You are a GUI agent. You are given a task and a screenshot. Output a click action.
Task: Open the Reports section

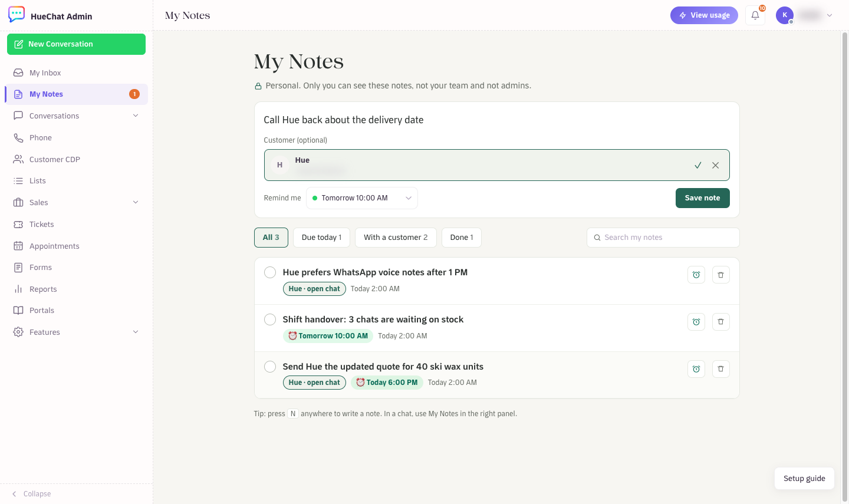point(77,289)
